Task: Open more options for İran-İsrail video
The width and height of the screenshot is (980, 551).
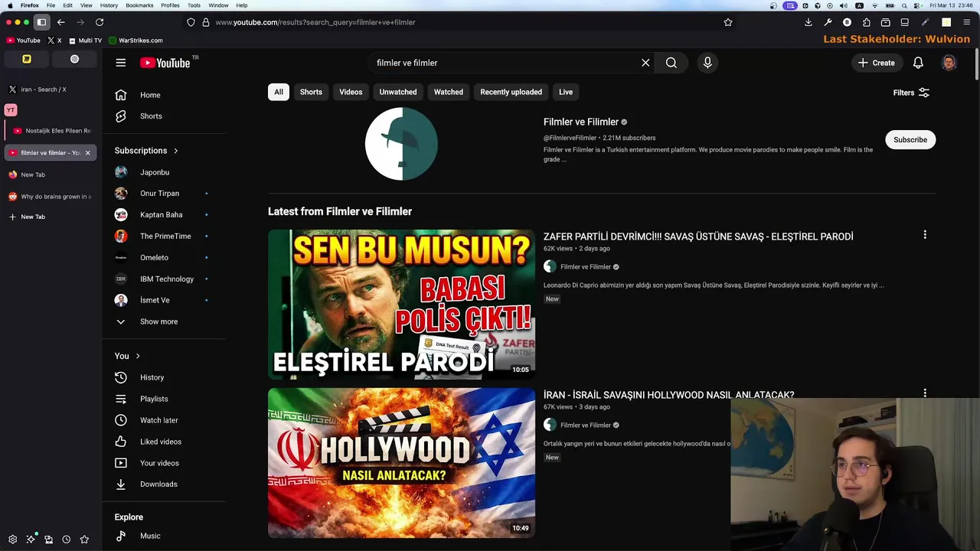Action: [x=925, y=393]
